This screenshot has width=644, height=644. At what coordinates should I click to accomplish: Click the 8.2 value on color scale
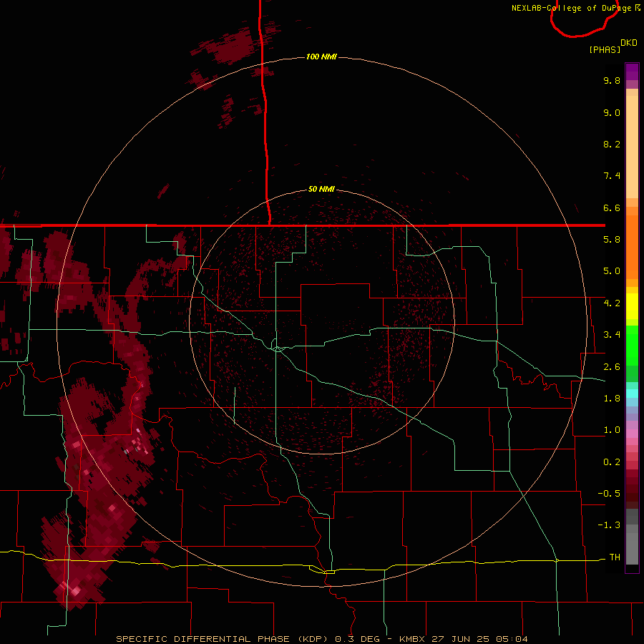[x=612, y=144]
